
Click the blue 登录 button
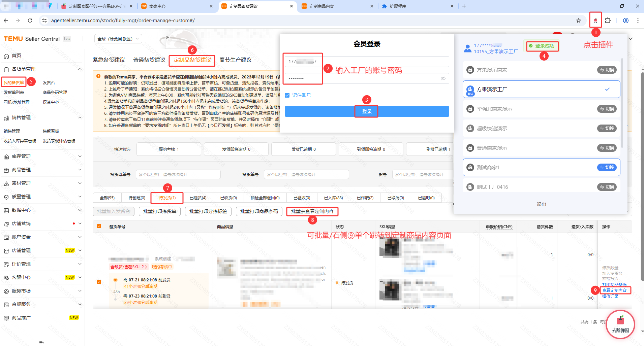tap(367, 111)
